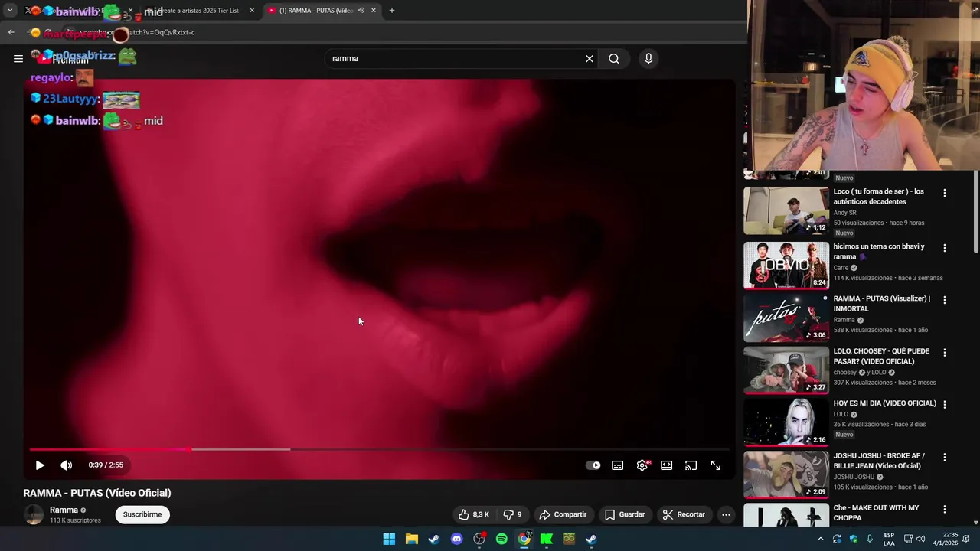The width and height of the screenshot is (980, 551).
Task: Open RAMMA - PUTAS (Visualizer) thumbnail
Action: coord(786,318)
